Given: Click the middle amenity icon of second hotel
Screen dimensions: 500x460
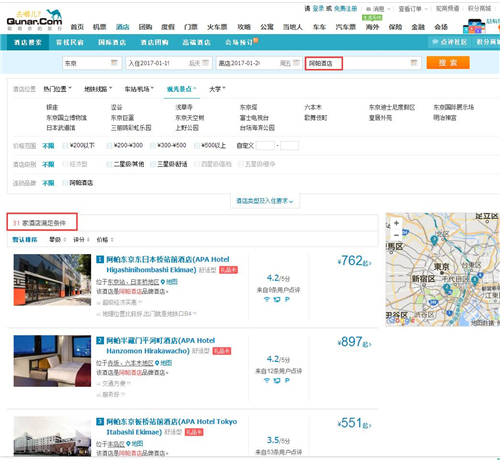Looking at the screenshot, I should click(277, 381).
